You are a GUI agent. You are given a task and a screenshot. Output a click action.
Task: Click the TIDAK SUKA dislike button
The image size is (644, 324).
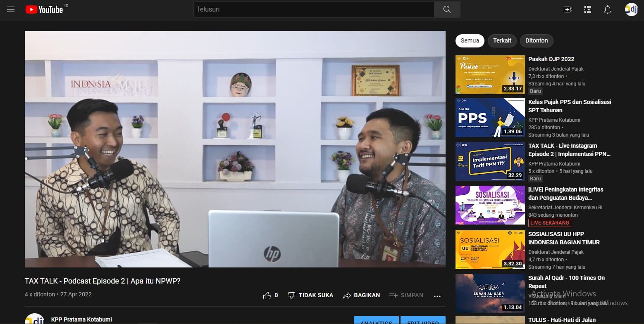click(x=310, y=296)
